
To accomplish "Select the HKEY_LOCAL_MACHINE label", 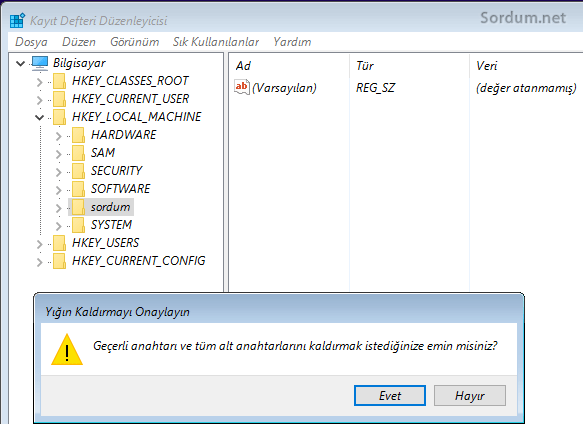I will pyautogui.click(x=136, y=117).
